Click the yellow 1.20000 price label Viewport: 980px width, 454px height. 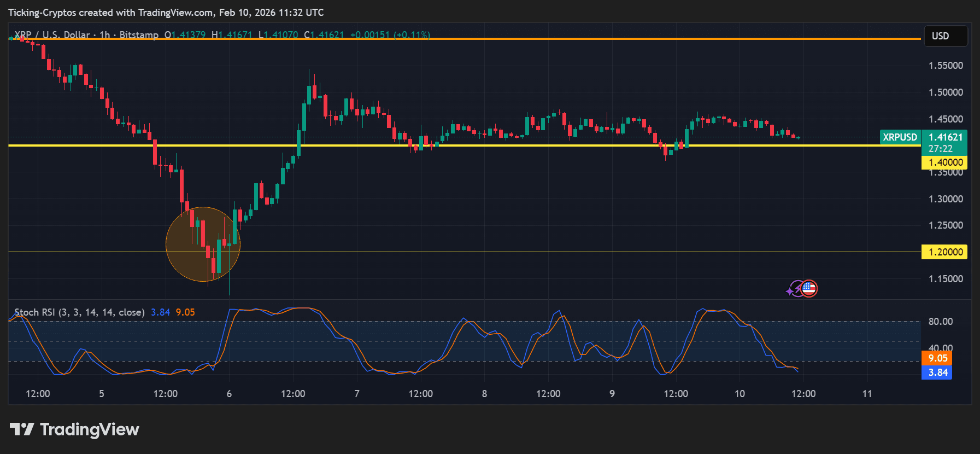tap(944, 252)
